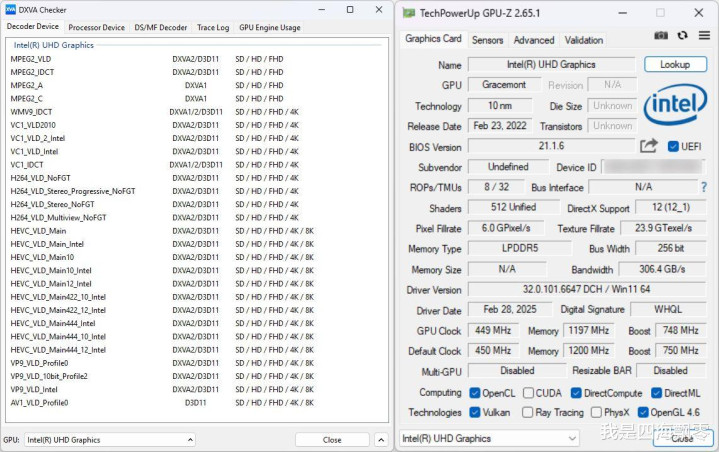Click the 512 Unified Shaders value

[x=514, y=207]
